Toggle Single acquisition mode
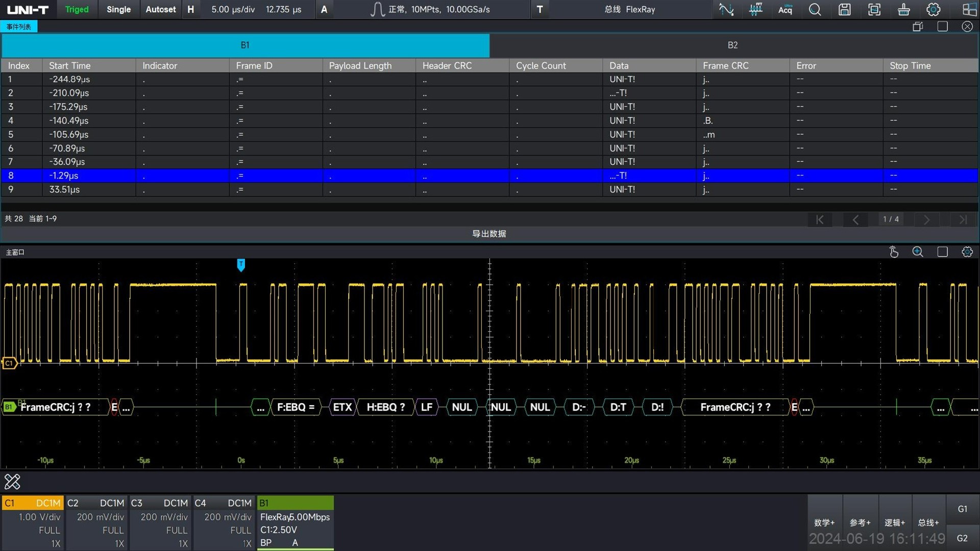This screenshot has height=551, width=980. pos(118,9)
